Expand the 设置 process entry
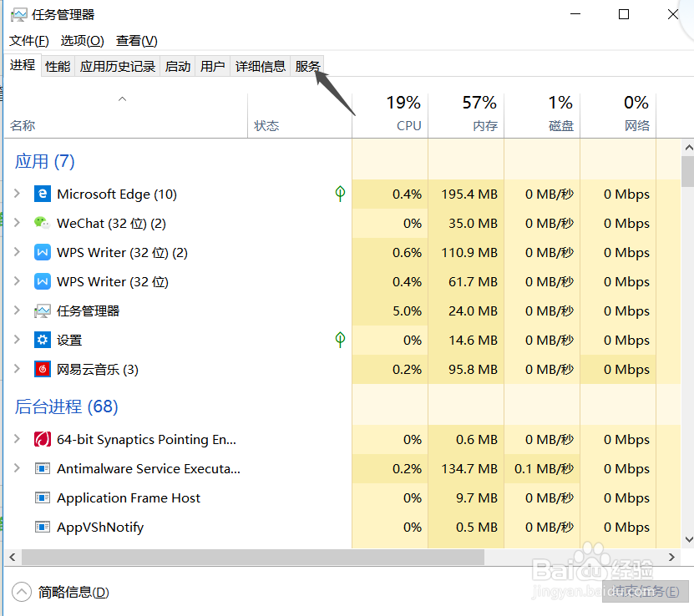 [17, 339]
